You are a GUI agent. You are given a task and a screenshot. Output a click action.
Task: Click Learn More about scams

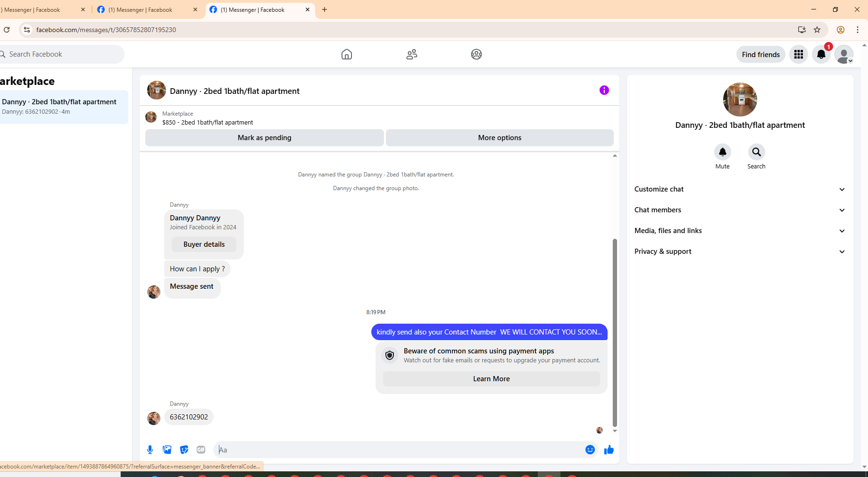[492, 379]
